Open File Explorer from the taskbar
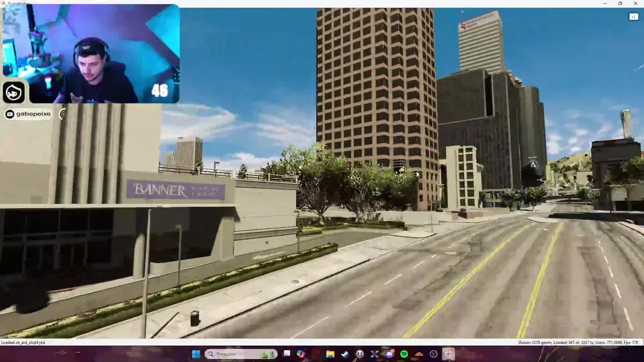The image size is (644, 362). tap(330, 354)
